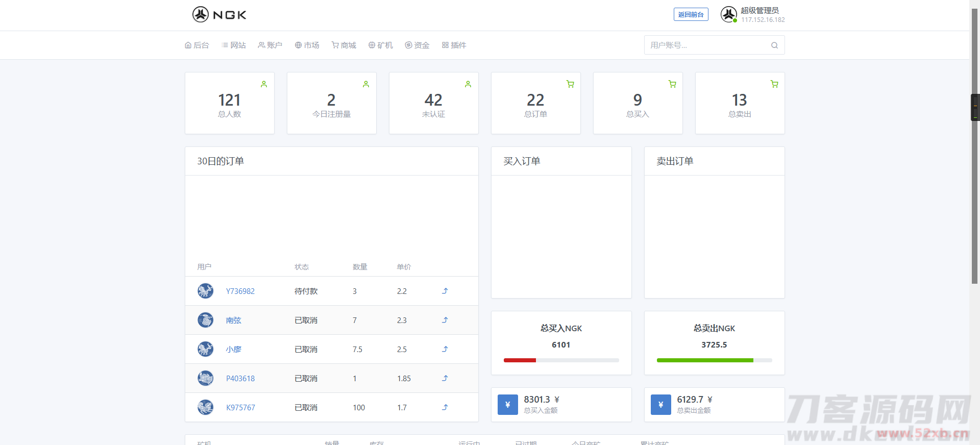Click the 返回前台 button
Image resolution: width=980 pixels, height=445 pixels.
691,15
